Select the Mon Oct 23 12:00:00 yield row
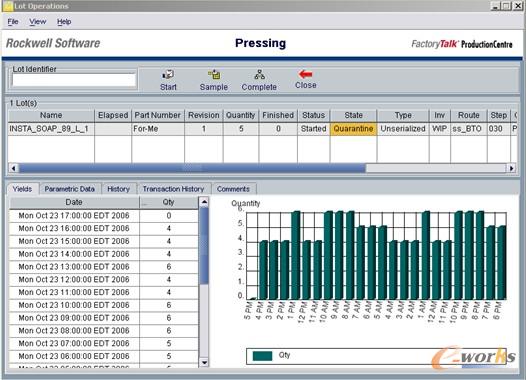The height and width of the screenshot is (380, 526). 104,279
